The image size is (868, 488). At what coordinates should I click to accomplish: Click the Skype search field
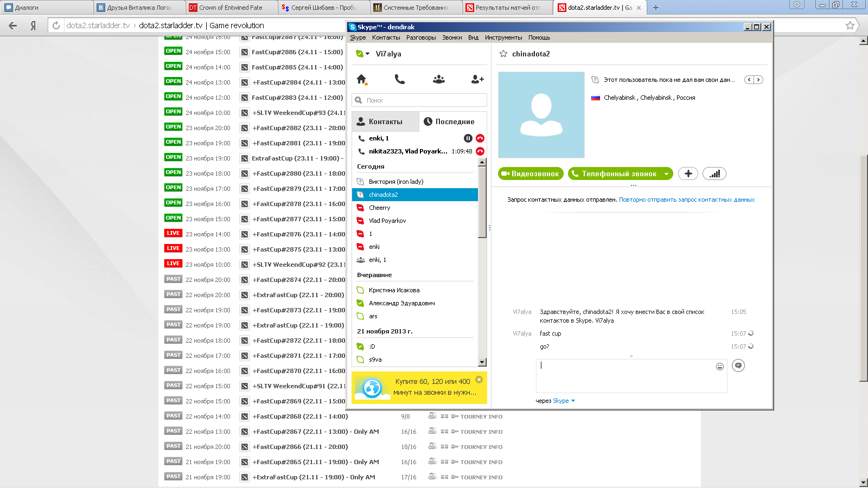coord(419,100)
